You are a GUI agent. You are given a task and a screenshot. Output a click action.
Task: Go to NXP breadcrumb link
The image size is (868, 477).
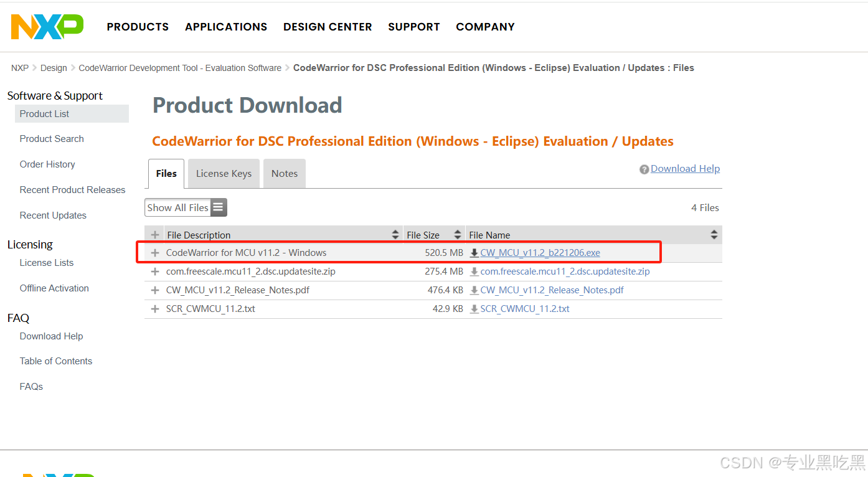point(20,68)
